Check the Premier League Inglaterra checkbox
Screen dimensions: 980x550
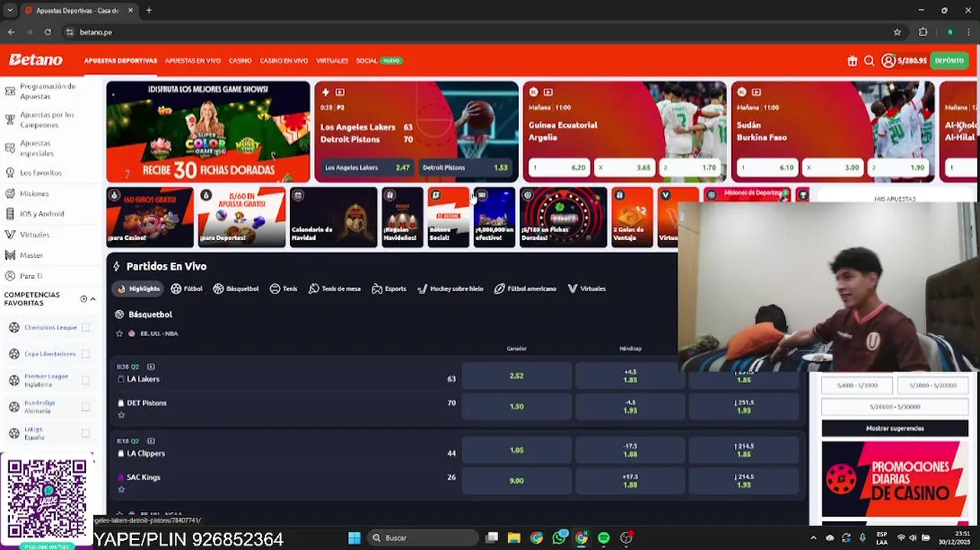coord(85,380)
